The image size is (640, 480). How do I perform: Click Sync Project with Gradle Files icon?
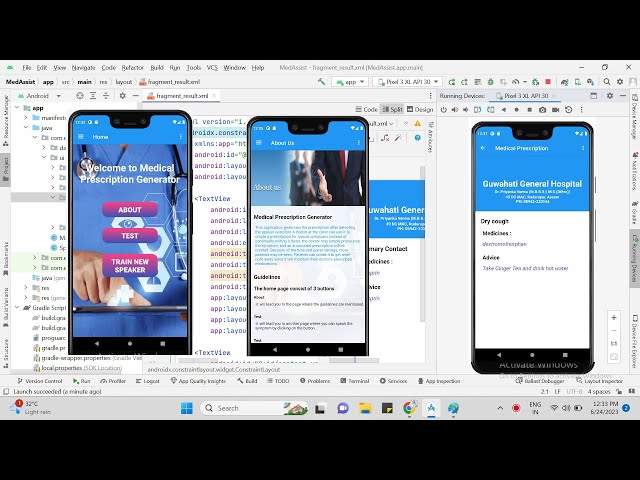click(564, 82)
